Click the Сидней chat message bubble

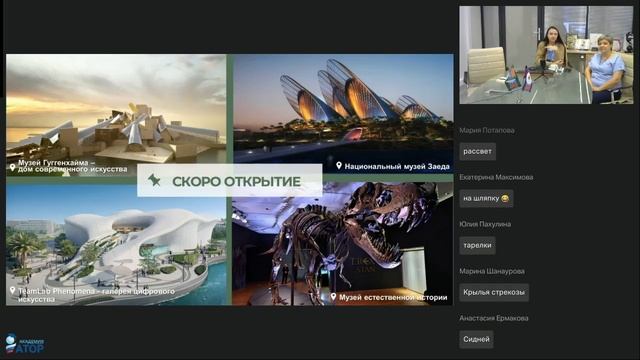476,339
